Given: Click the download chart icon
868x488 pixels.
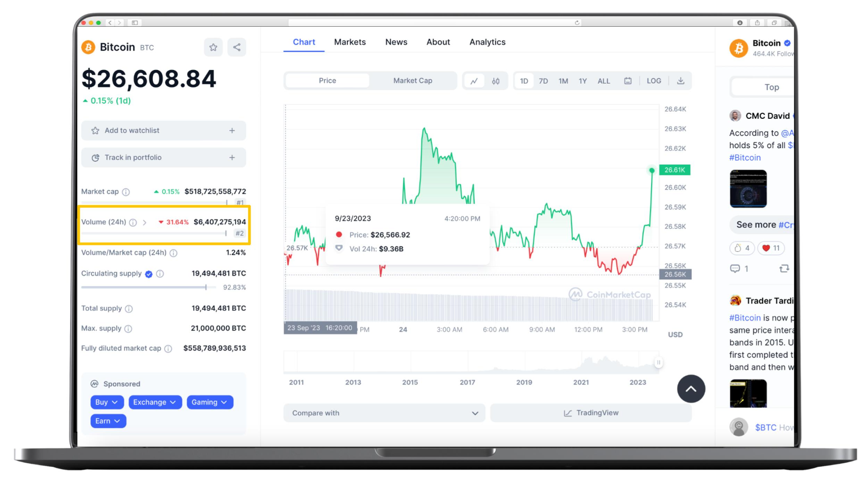Looking at the screenshot, I should (679, 80).
